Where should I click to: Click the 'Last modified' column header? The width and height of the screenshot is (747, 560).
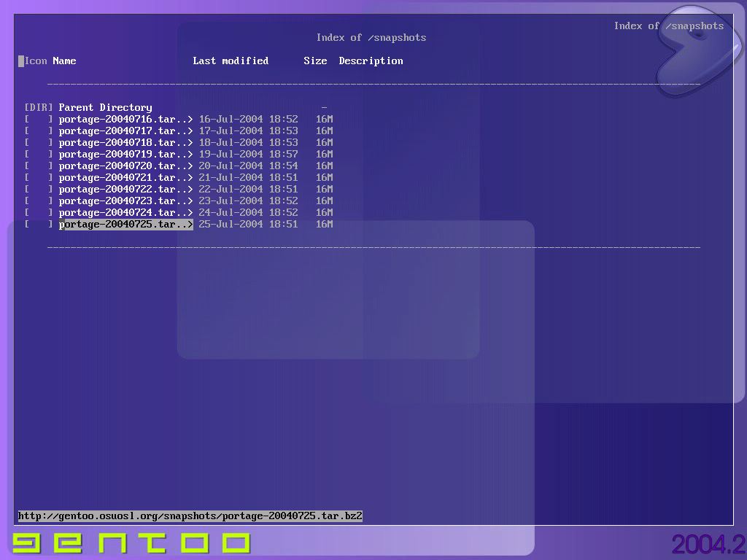click(x=231, y=61)
